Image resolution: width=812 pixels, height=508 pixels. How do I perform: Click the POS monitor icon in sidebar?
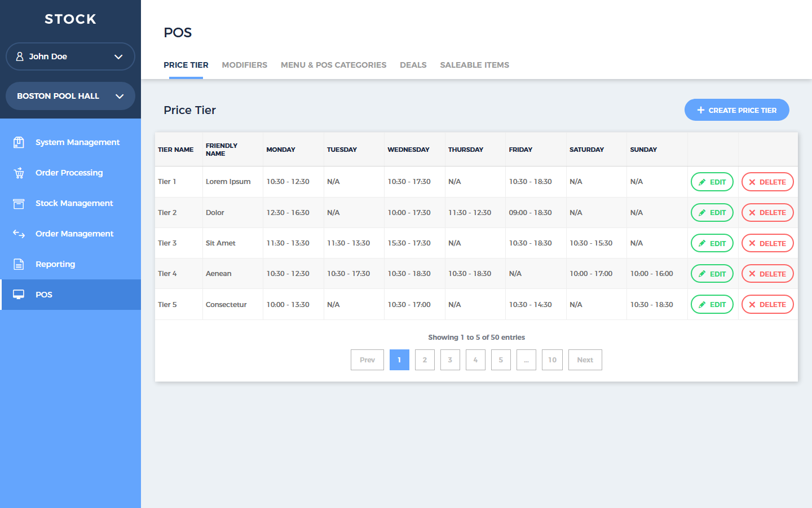pyautogui.click(x=19, y=295)
